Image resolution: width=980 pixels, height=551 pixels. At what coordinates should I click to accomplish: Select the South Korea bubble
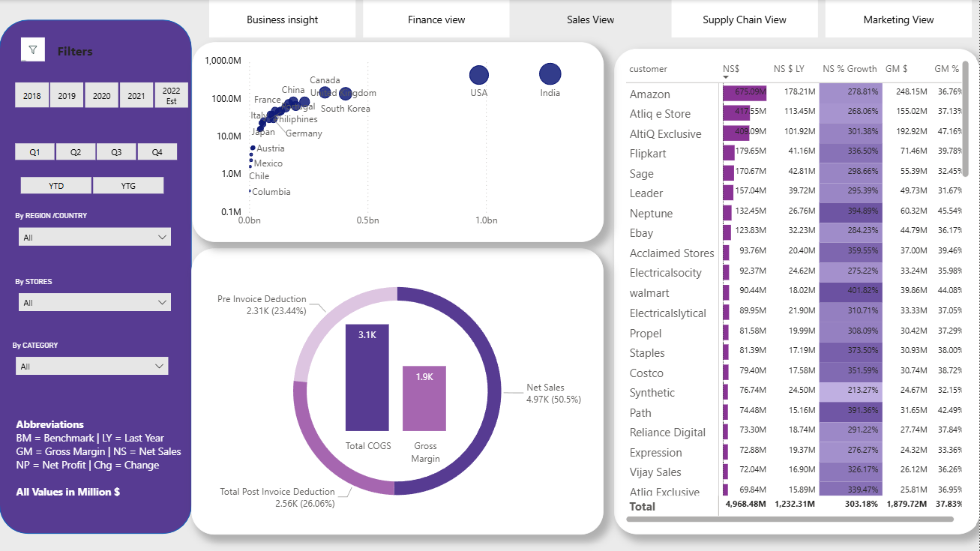[x=345, y=94]
